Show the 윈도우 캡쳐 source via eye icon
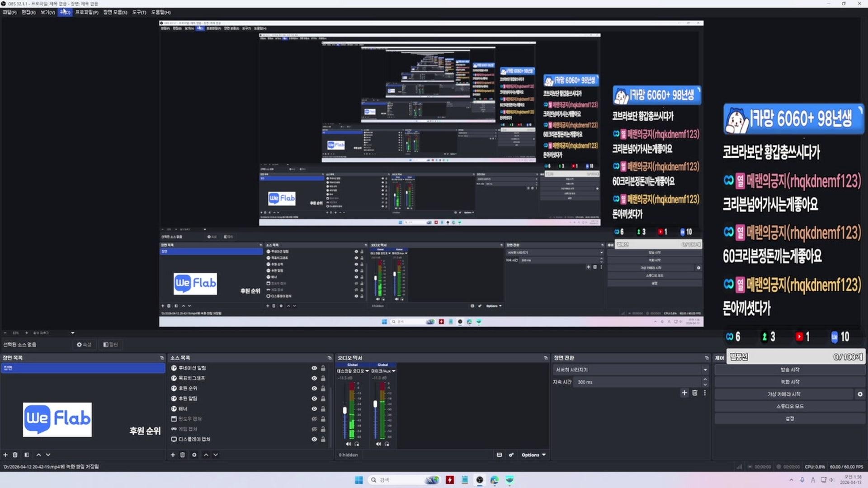Image resolution: width=868 pixels, height=488 pixels. tap(314, 419)
